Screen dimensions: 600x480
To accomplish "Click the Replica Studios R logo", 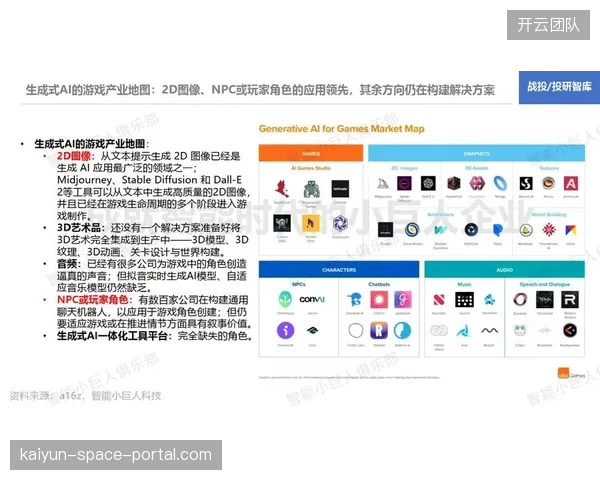I will pyautogui.click(x=570, y=299).
